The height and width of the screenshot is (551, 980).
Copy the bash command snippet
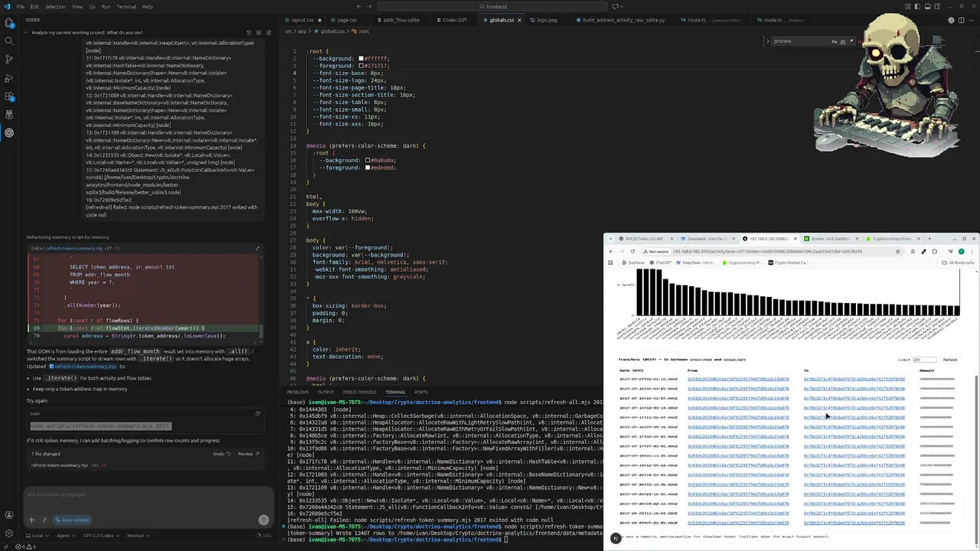coord(257,413)
